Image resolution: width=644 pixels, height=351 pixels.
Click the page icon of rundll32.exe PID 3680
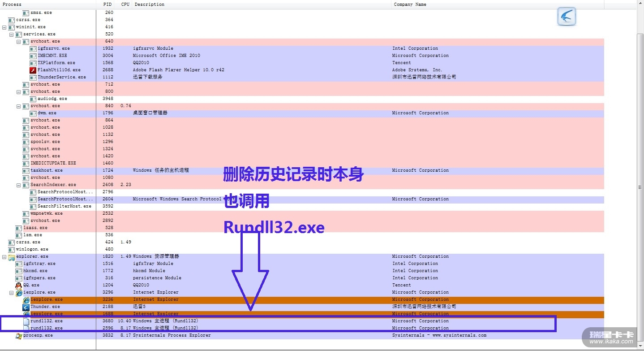[x=26, y=321]
